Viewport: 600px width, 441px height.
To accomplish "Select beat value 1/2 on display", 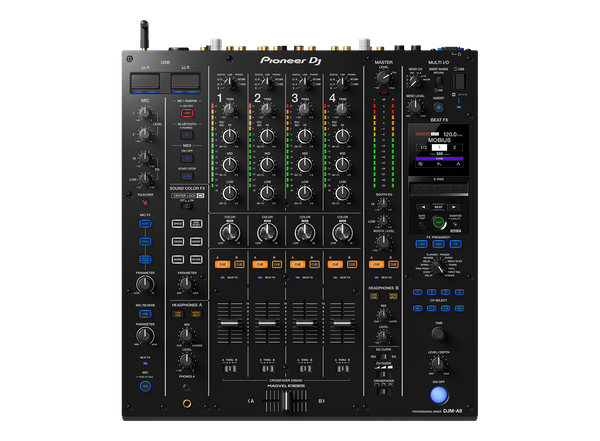I will [x=424, y=147].
